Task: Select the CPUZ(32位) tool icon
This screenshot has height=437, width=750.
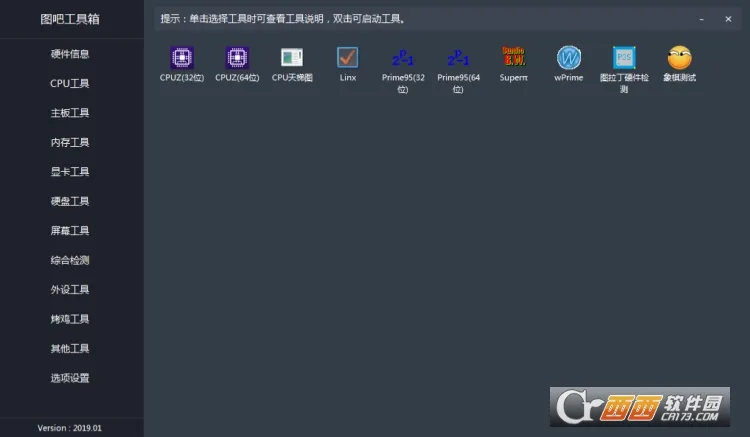Action: pos(181,58)
